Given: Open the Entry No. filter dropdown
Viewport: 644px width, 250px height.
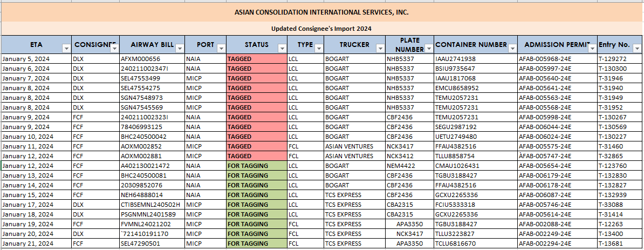Looking at the screenshot, I should click(639, 49).
